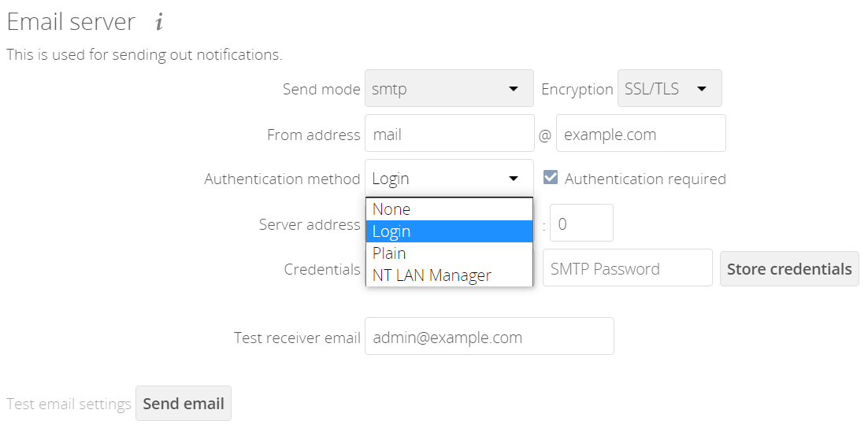Click the Send mode dropdown arrow
Image resolution: width=868 pixels, height=432 pixels.
click(x=514, y=89)
